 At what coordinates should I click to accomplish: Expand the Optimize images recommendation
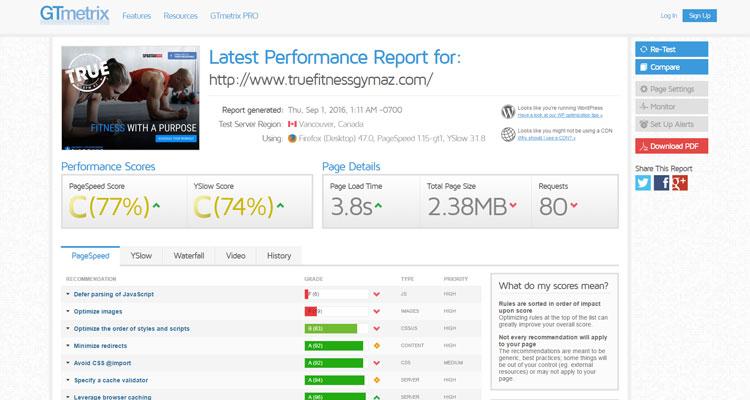(x=98, y=311)
